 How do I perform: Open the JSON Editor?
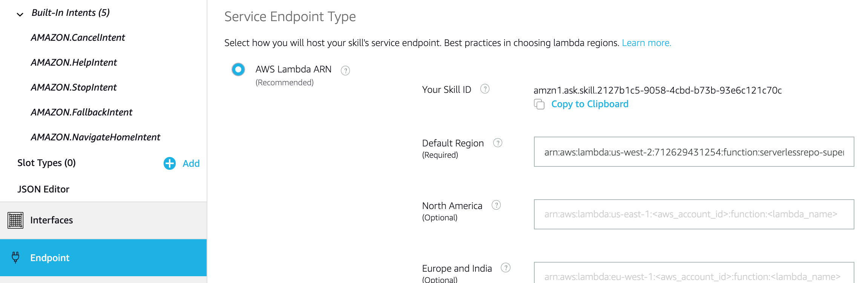pos(43,189)
